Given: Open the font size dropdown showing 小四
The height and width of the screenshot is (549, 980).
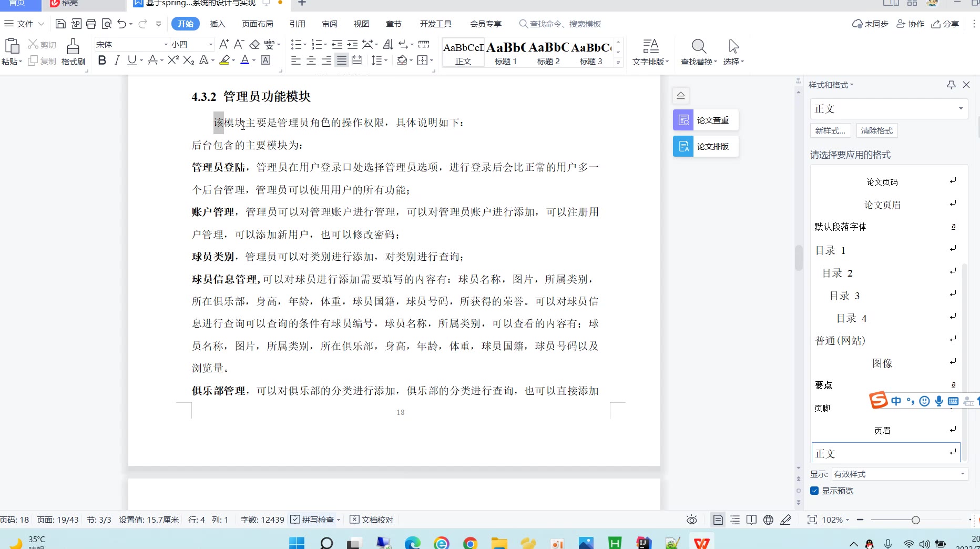Looking at the screenshot, I should pos(211,44).
